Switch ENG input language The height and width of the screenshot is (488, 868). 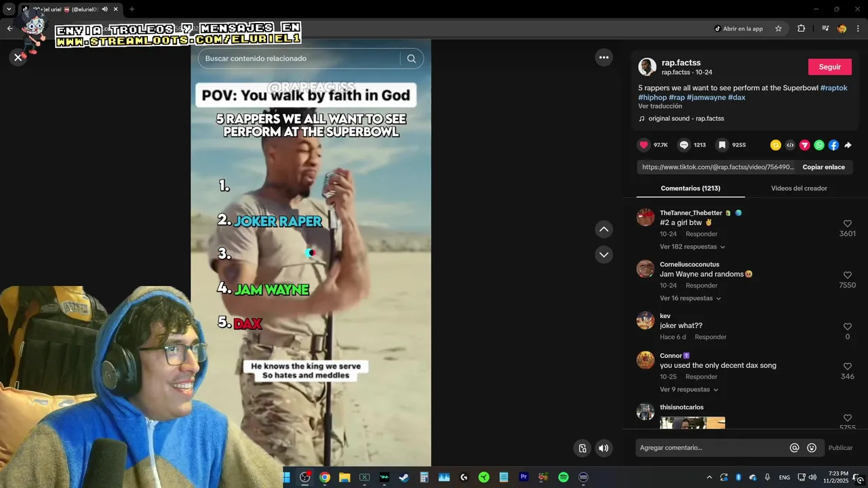(x=784, y=477)
